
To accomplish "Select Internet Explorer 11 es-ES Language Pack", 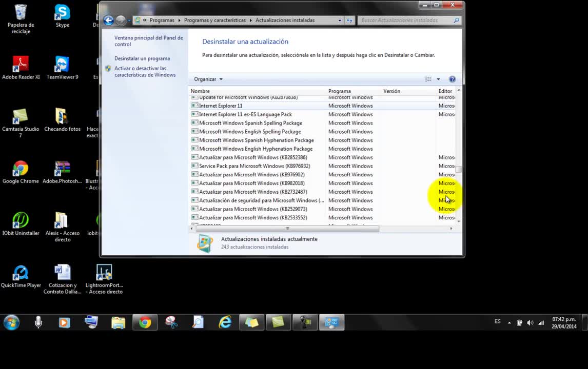I will (323, 114).
